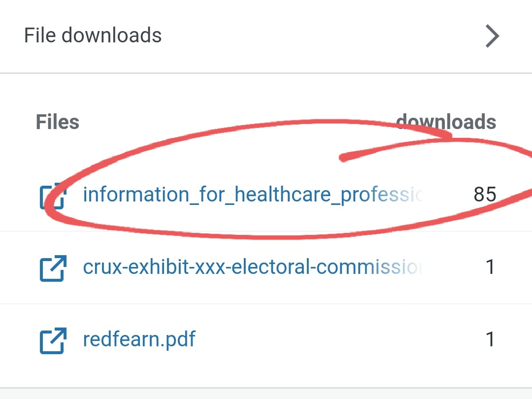
Task: Click the download count in the crux-exhibit row
Action: click(x=490, y=267)
